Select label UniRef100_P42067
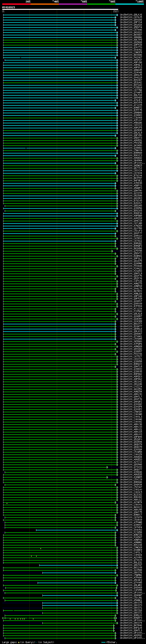The height and width of the screenshot is (644, 146). tap(131, 57)
